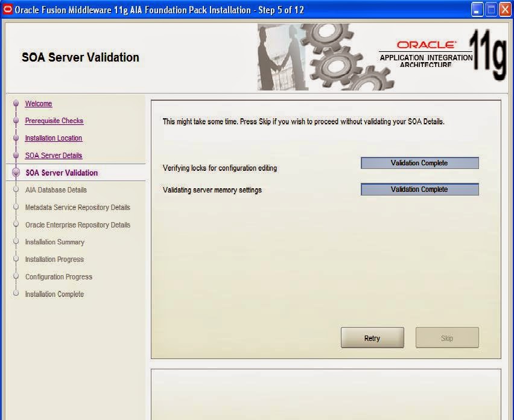The image size is (514, 420).
Task: Open the Welcome page via sidebar link
Action: (x=39, y=104)
